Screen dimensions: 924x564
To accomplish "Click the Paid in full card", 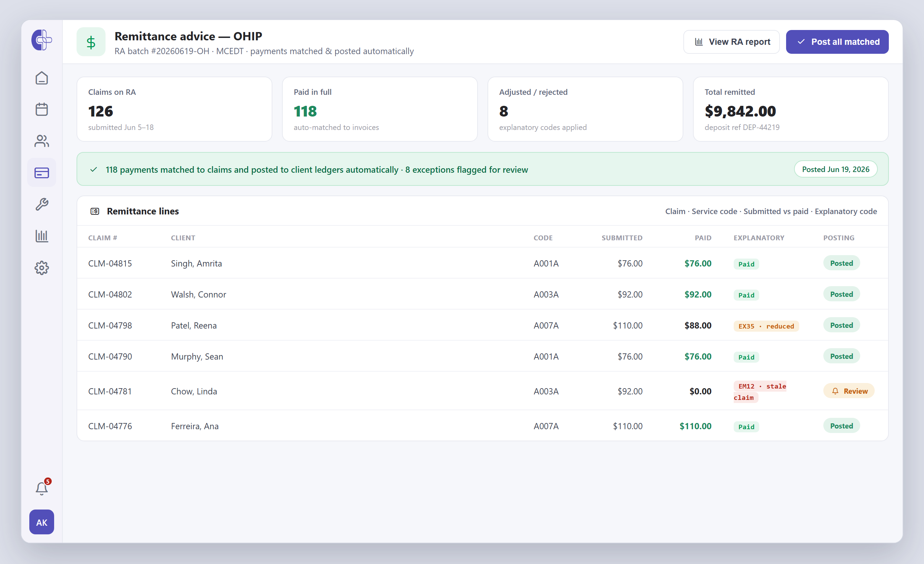I will pos(380,109).
